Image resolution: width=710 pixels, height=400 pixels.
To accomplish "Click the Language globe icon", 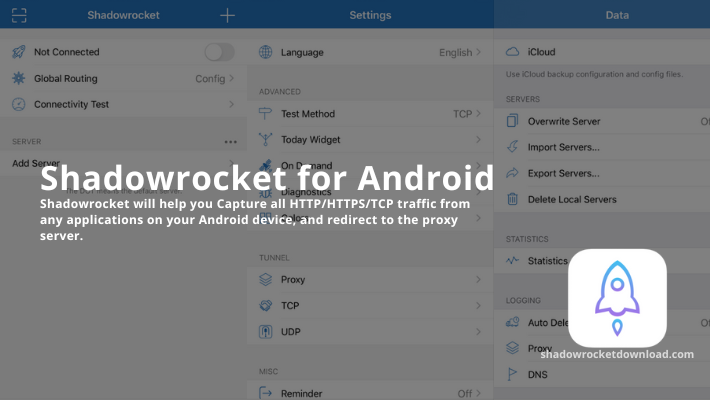I will point(265,52).
